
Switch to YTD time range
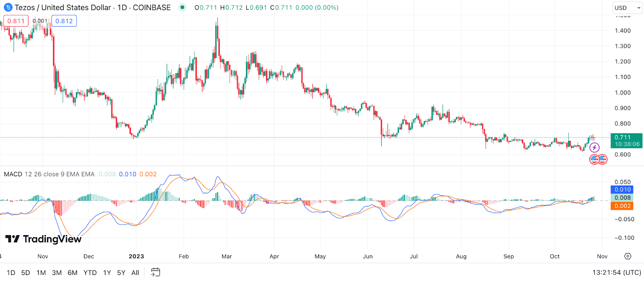point(90,273)
